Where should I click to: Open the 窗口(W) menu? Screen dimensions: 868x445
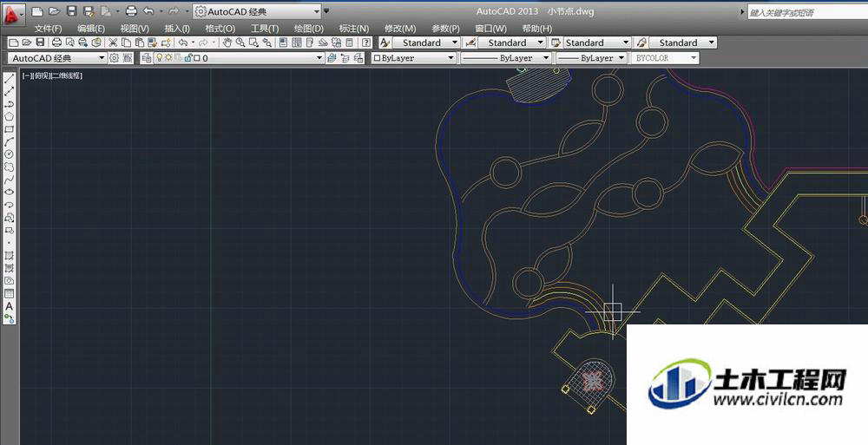pos(490,29)
